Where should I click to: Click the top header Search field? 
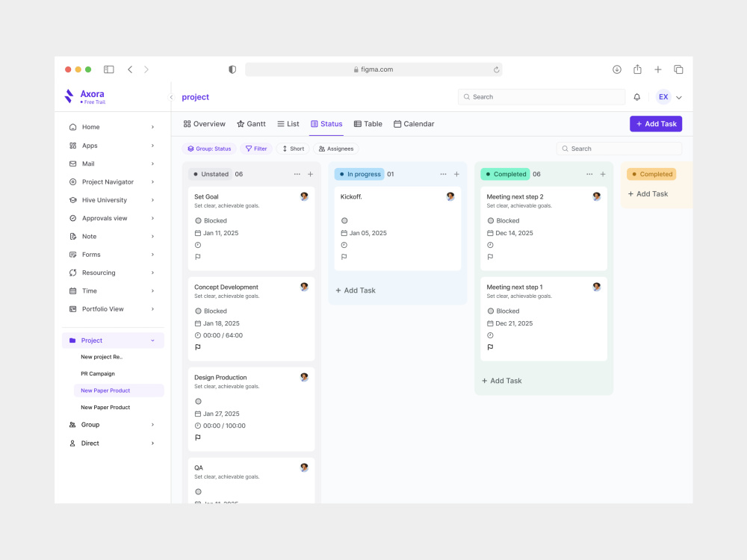(541, 97)
